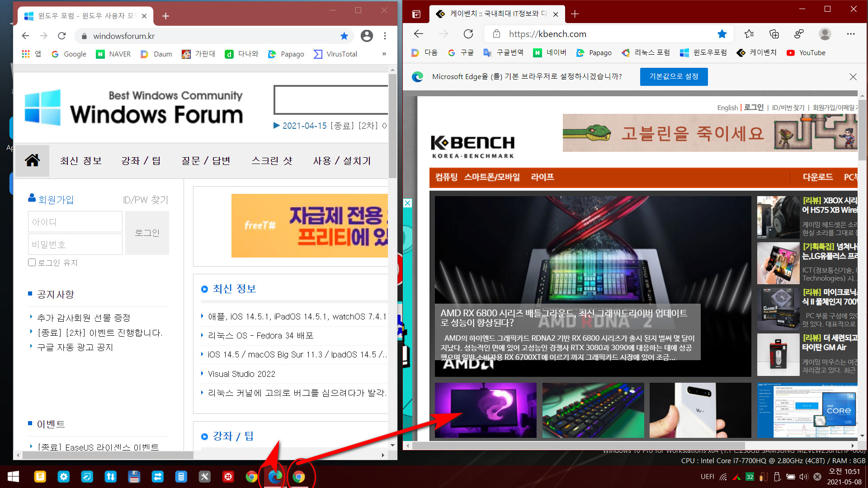868x488 pixels.
Task: Open the RGB keyboard article thumbnail
Action: point(593,410)
